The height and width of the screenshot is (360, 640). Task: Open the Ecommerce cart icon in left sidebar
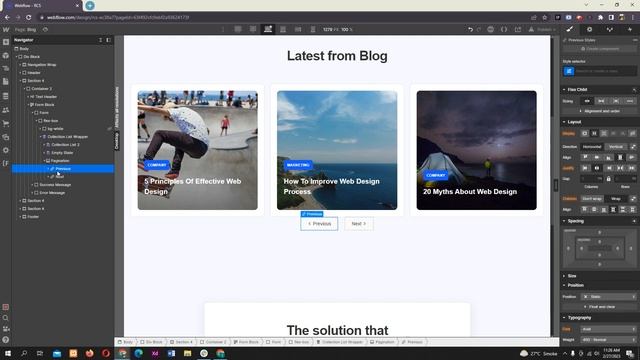click(6, 123)
